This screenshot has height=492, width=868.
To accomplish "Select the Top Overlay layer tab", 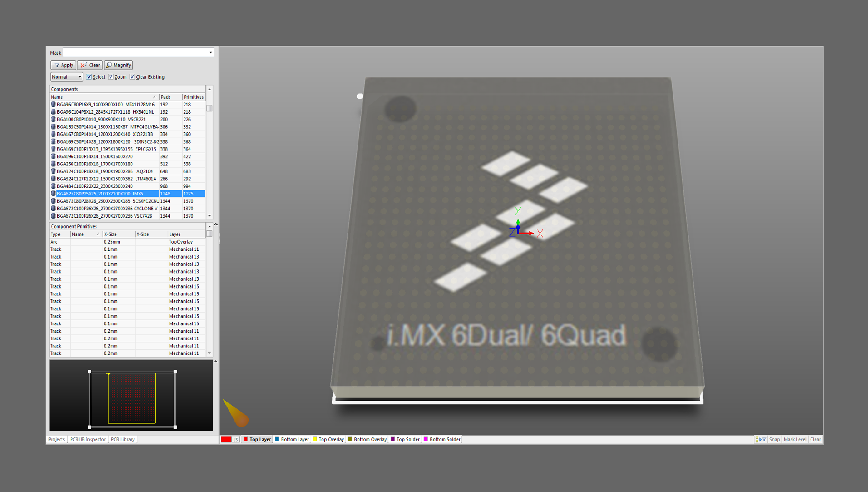I will click(329, 440).
